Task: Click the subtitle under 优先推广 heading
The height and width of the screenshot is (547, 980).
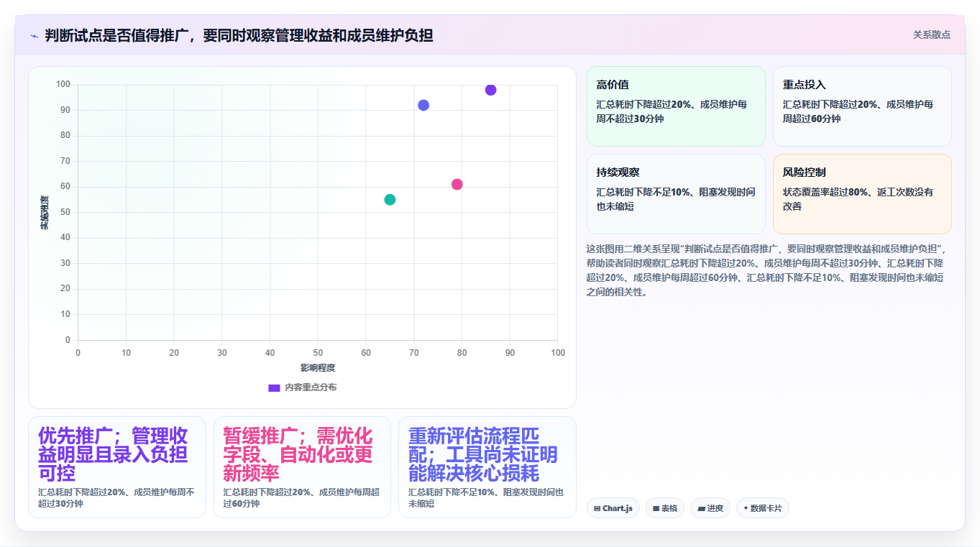Action: 116,497
